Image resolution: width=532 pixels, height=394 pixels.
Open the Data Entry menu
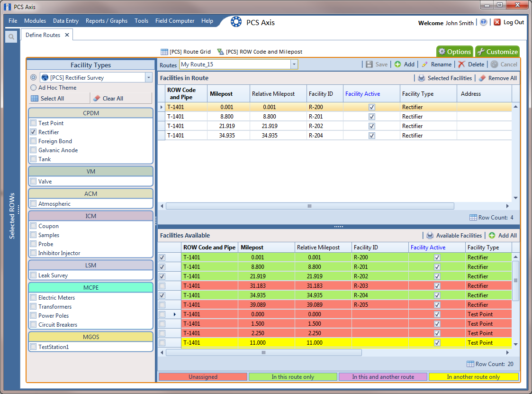(x=66, y=21)
